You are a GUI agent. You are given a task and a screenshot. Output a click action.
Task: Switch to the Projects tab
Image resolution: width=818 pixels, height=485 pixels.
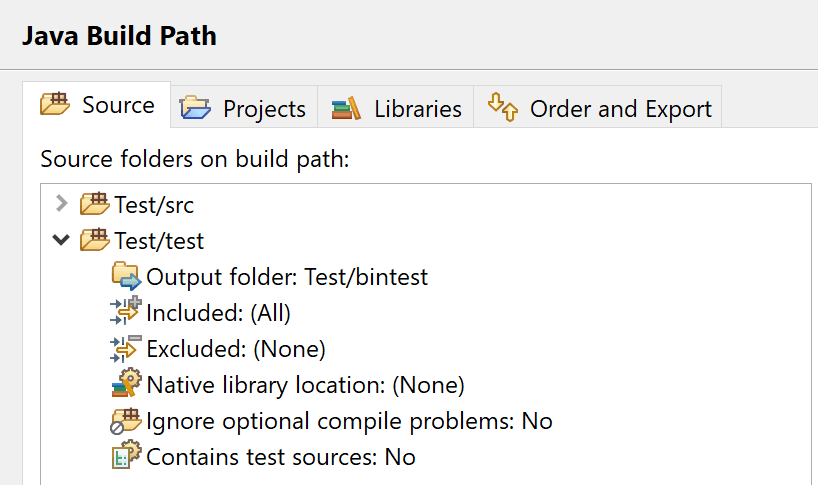[x=244, y=108]
